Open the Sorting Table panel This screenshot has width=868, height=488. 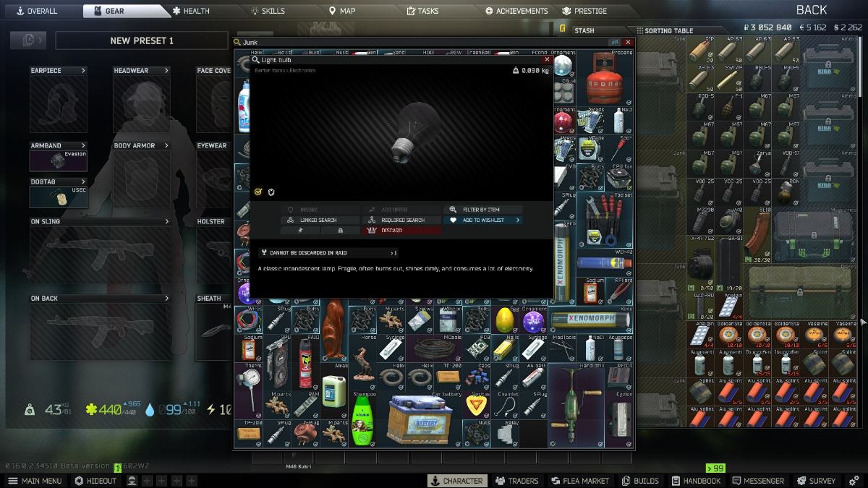(665, 30)
